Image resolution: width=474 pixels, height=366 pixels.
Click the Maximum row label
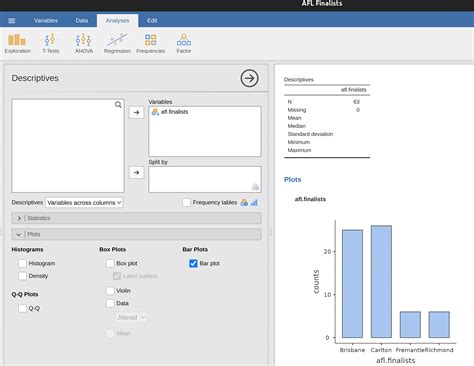[x=299, y=150]
